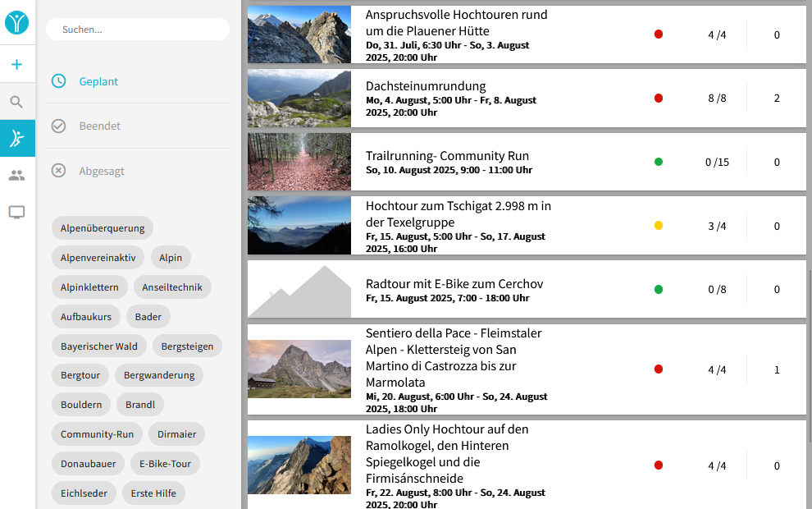Image resolution: width=812 pixels, height=509 pixels.
Task: Open the Dachsteinumrundung thumbnail image
Action: 299,99
